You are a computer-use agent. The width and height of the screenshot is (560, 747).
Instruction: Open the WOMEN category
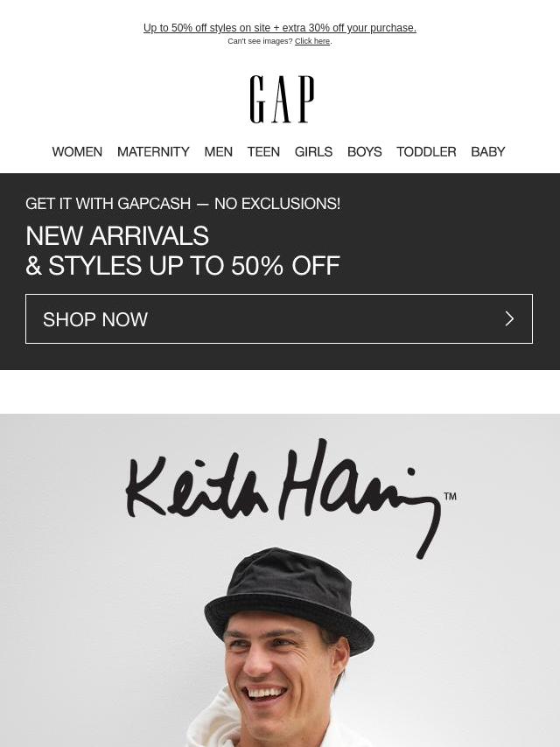point(77,151)
